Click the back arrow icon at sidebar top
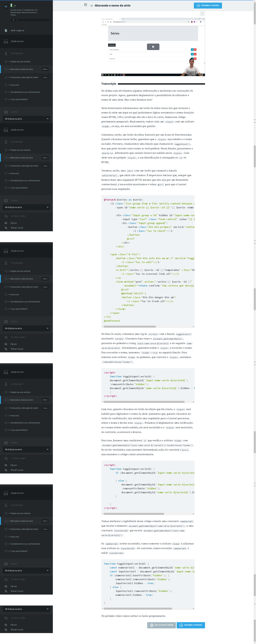The width and height of the screenshot is (256, 644). [6, 7]
